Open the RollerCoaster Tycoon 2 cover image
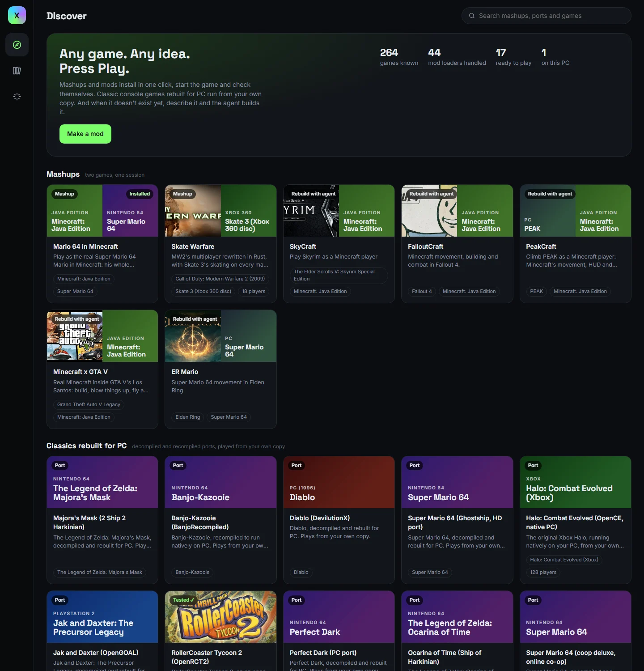This screenshot has height=671, width=644. click(x=220, y=617)
